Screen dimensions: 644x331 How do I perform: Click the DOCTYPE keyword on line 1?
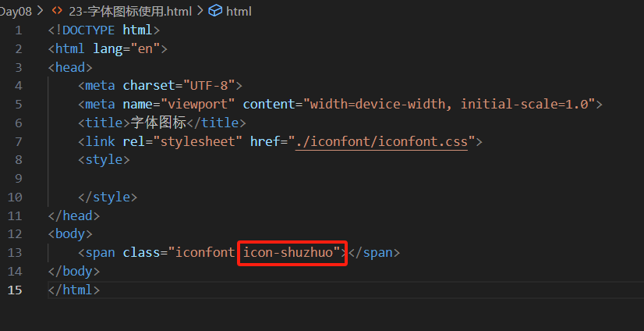click(88, 30)
